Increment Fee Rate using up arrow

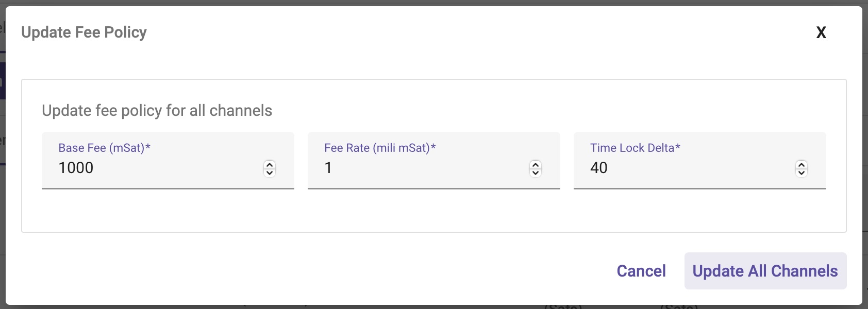pos(536,165)
